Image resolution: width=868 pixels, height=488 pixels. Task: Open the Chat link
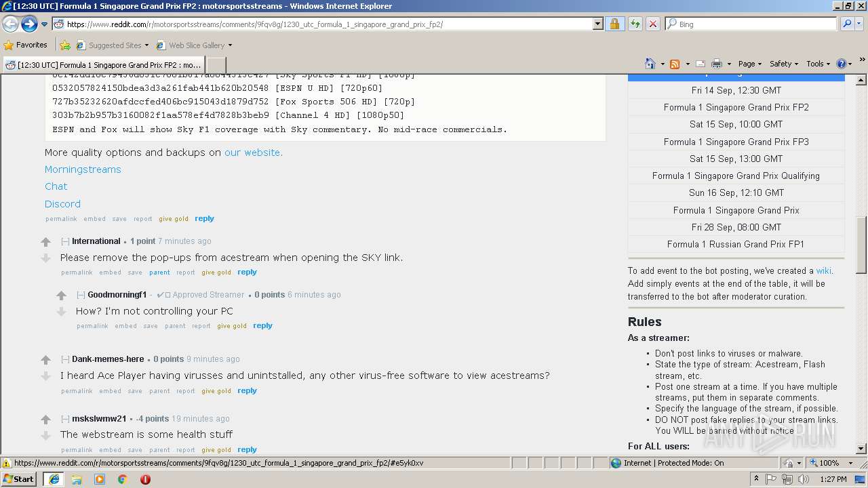tap(56, 186)
